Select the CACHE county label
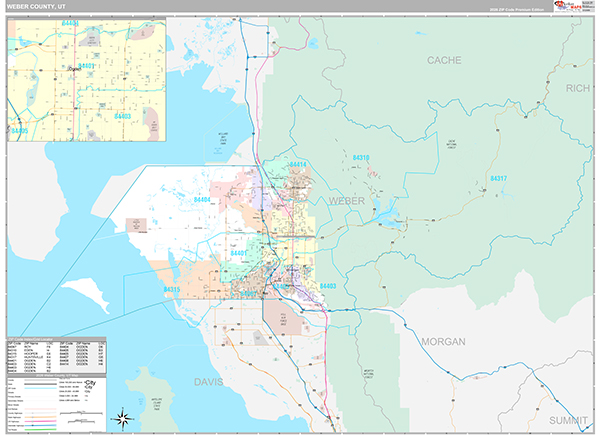 tap(444, 60)
